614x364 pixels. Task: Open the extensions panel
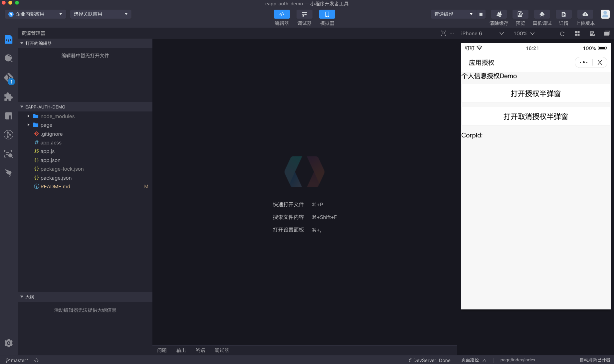point(8,97)
